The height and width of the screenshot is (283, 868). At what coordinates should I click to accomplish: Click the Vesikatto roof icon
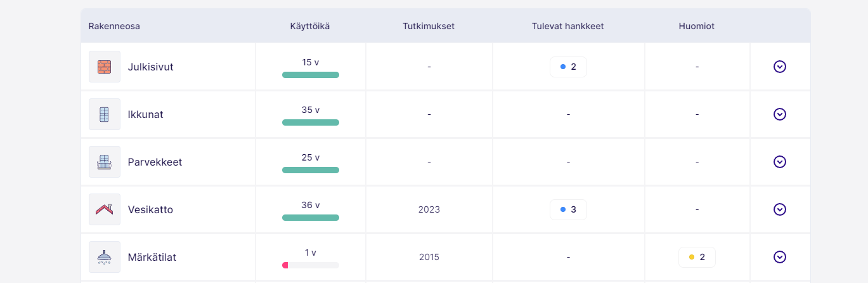[x=105, y=209]
